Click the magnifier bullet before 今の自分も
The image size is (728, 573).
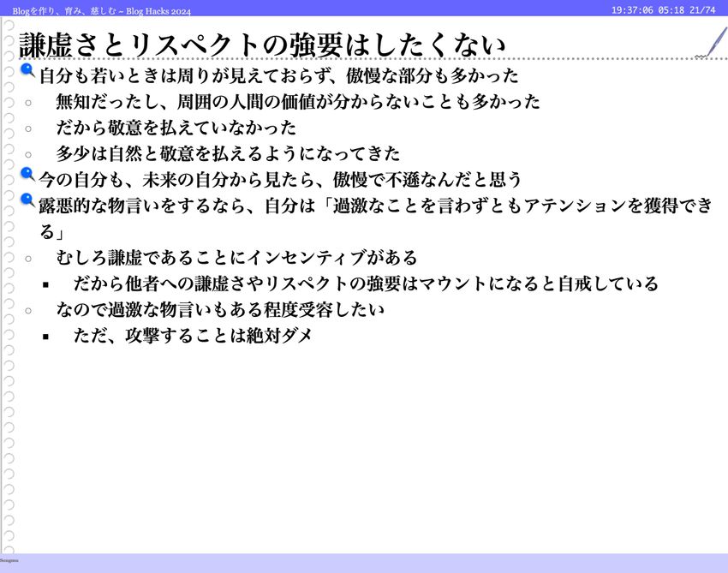(27, 175)
